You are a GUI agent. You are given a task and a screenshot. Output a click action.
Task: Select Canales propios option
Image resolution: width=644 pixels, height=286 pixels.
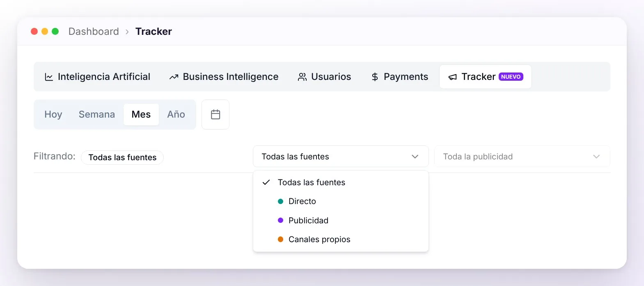pos(341,239)
